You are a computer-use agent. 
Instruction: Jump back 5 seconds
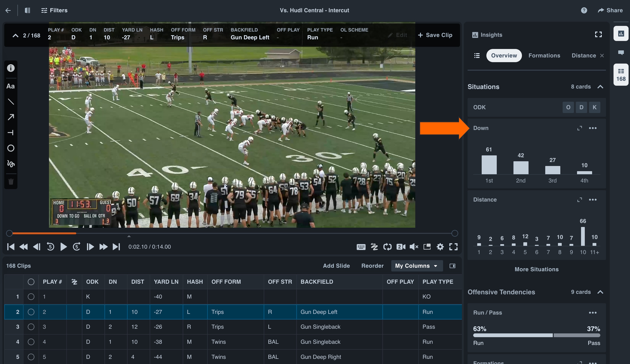tap(50, 247)
